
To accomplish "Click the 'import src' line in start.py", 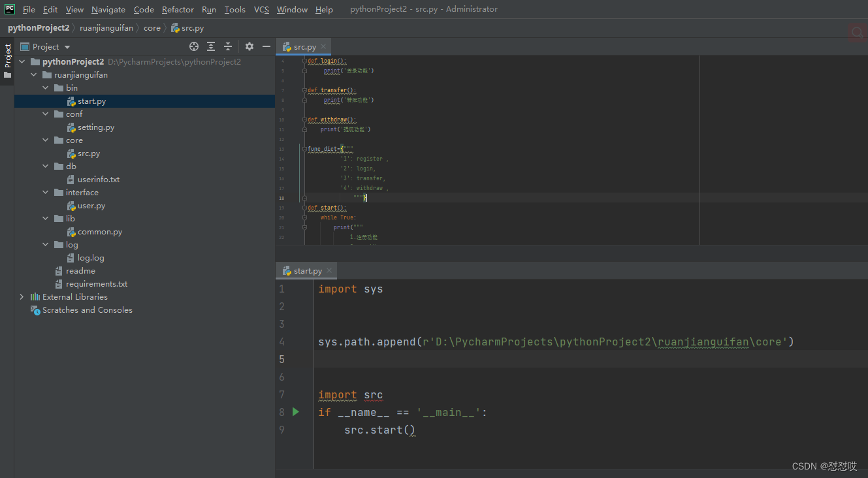I will (351, 394).
